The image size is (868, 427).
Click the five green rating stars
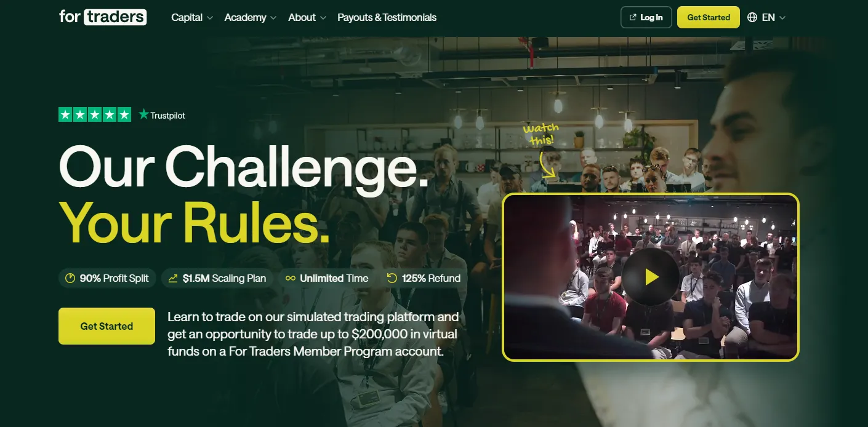coord(95,114)
